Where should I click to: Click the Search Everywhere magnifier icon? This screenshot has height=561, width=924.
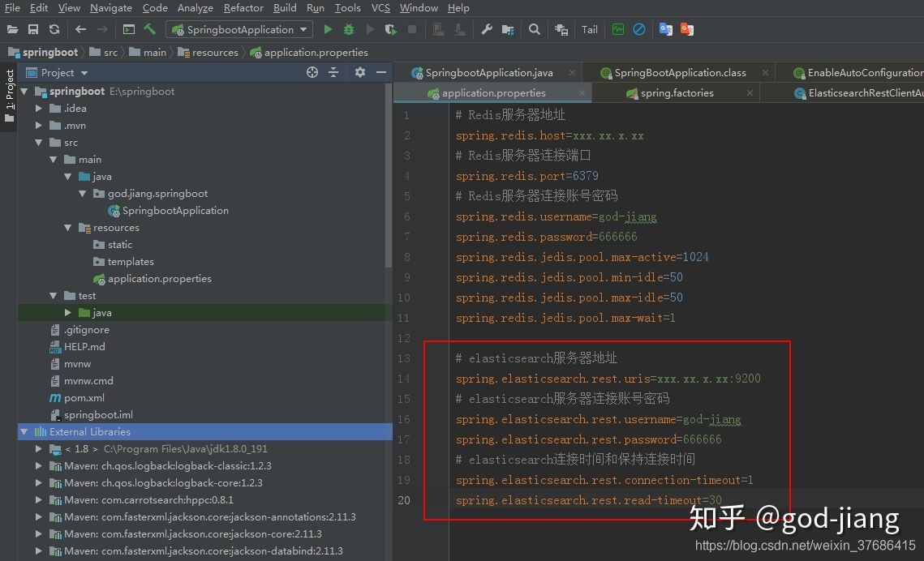535,29
